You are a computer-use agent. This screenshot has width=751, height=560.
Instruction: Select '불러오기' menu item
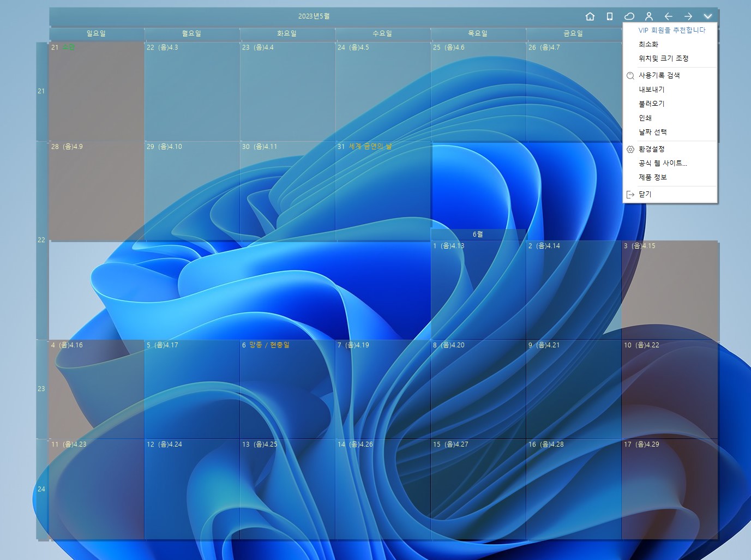(670, 104)
